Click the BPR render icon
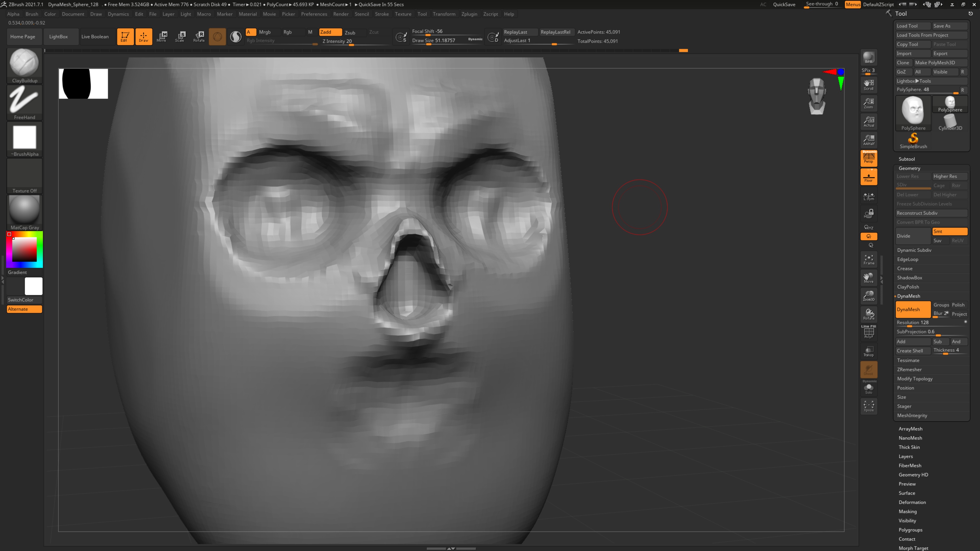 tap(868, 57)
